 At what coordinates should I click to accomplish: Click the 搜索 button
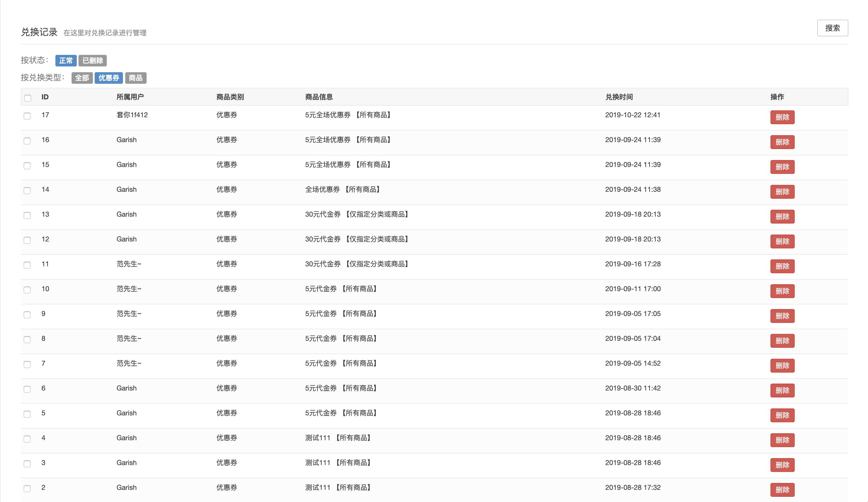point(832,28)
